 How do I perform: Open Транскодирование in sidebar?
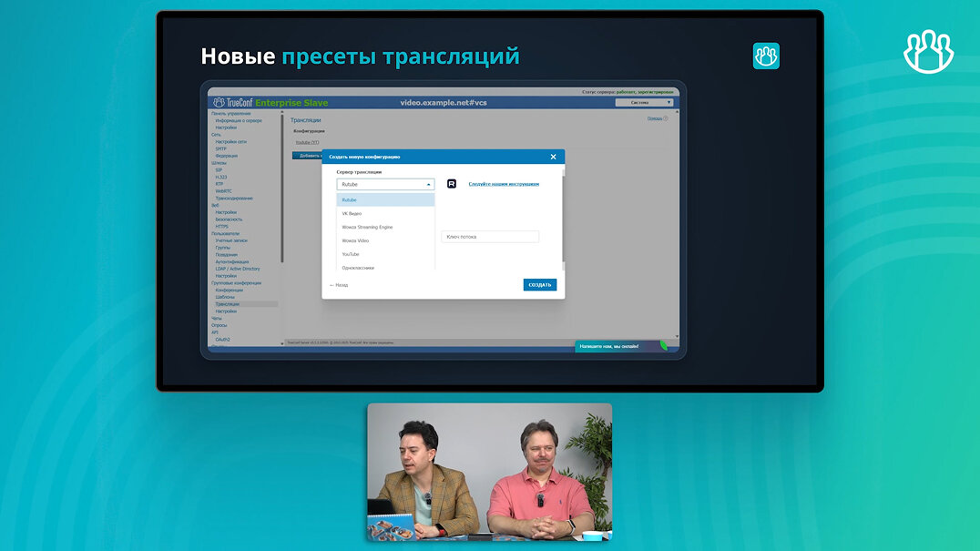(234, 198)
